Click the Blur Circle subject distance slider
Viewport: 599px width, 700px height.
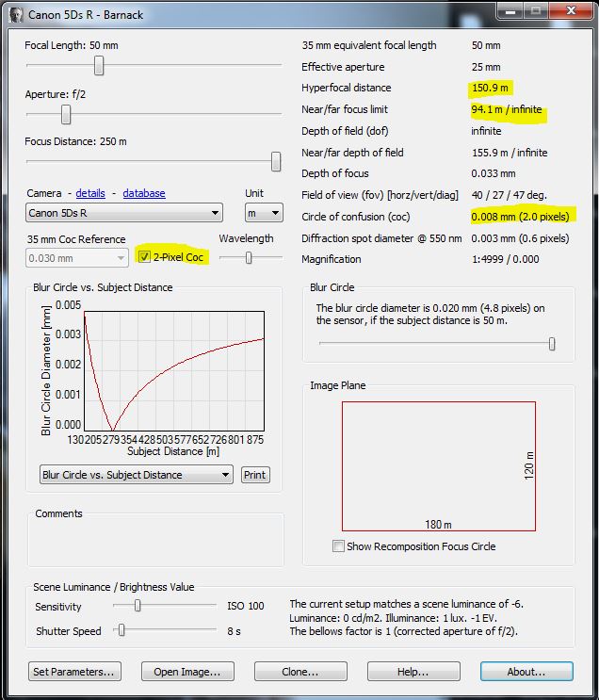pyautogui.click(x=552, y=344)
